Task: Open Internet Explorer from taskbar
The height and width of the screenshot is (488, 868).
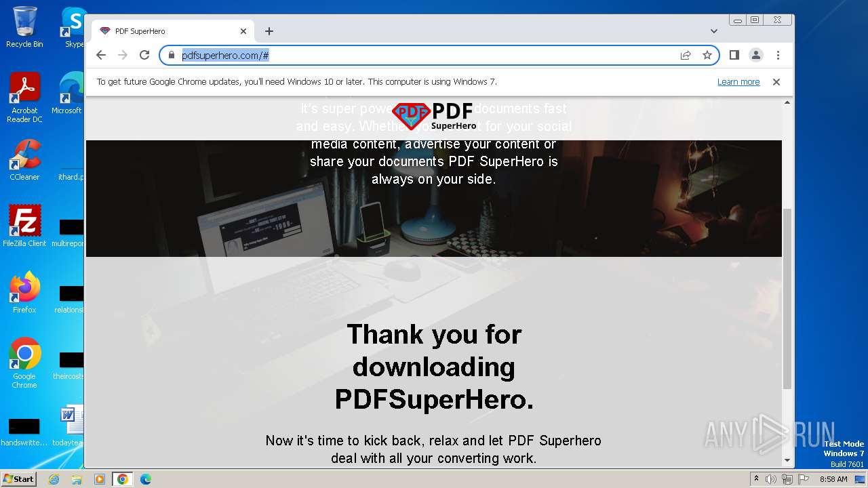Action: (54, 479)
